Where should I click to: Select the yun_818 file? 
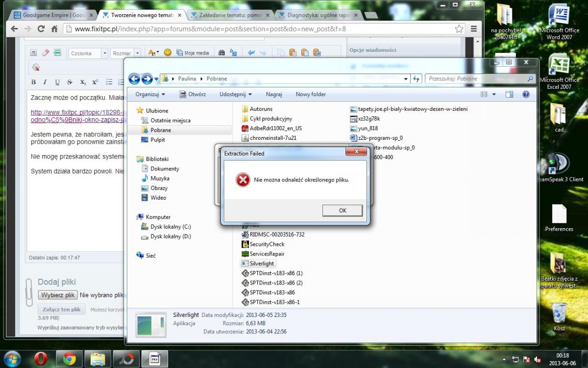(x=367, y=129)
